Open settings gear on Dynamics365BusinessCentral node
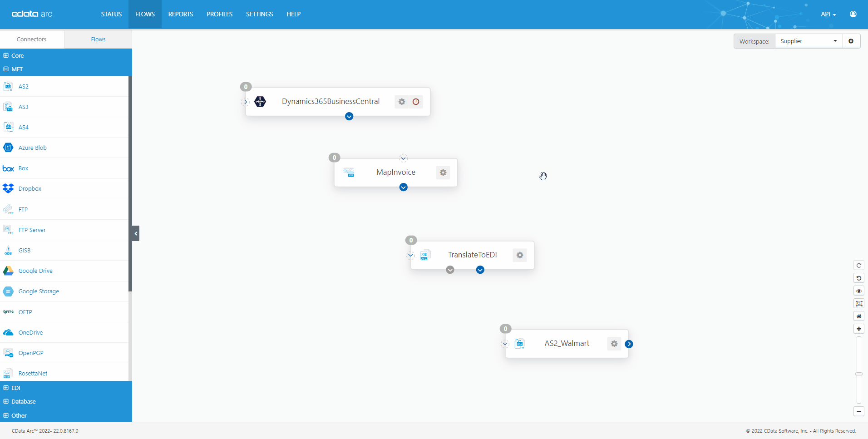This screenshot has height=439, width=868. (402, 102)
